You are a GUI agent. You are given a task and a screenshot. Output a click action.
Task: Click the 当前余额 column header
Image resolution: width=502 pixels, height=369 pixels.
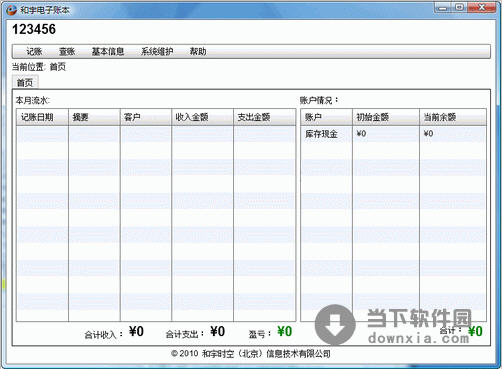pos(453,117)
